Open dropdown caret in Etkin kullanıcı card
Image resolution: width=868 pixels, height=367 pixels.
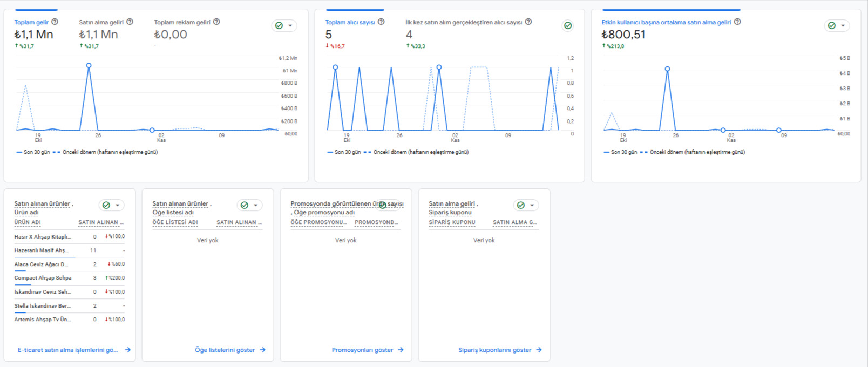[x=843, y=25]
